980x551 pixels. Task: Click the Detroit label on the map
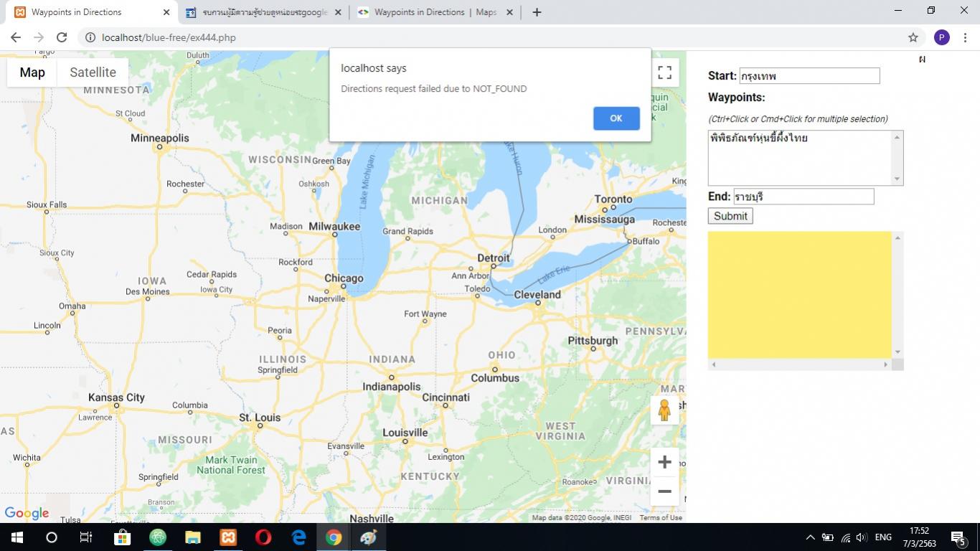point(494,258)
